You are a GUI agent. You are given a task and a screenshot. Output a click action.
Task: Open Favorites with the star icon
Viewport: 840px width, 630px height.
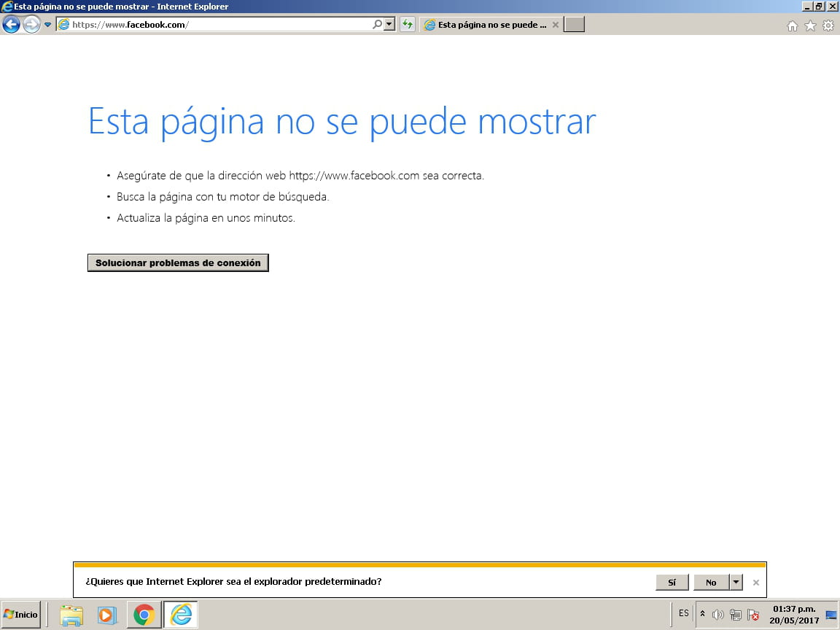[x=811, y=26]
